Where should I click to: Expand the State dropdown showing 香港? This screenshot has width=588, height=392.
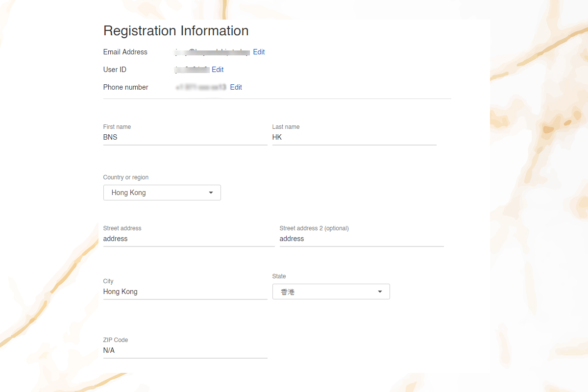[x=331, y=292]
